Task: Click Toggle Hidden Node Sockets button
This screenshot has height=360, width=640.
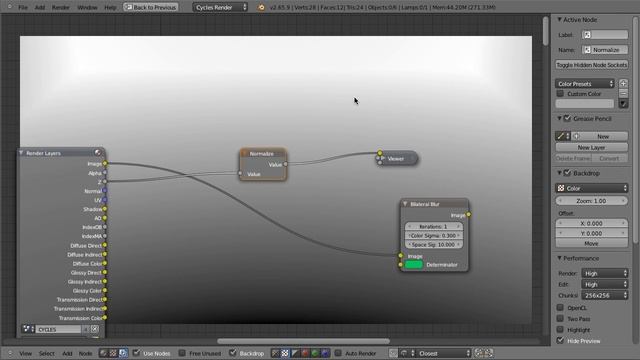Action: tap(591, 65)
